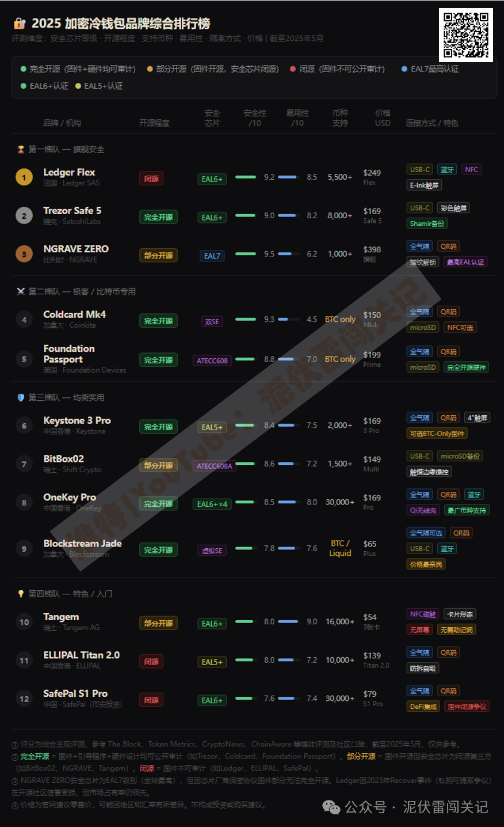Screen dimensions: 504x827
Task: Click the green 完全开源 legend dot
Action: [x=24, y=69]
